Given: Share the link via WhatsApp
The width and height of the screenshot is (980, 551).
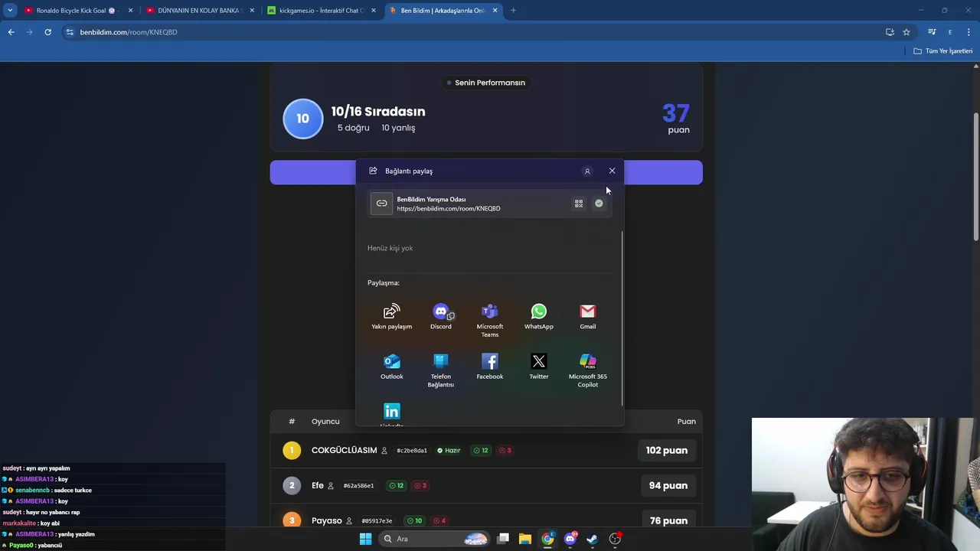Looking at the screenshot, I should coord(539,317).
